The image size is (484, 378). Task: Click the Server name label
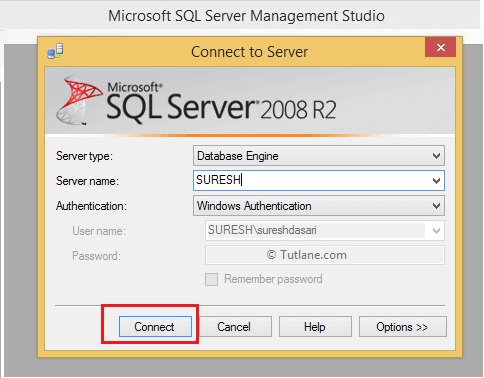point(87,181)
